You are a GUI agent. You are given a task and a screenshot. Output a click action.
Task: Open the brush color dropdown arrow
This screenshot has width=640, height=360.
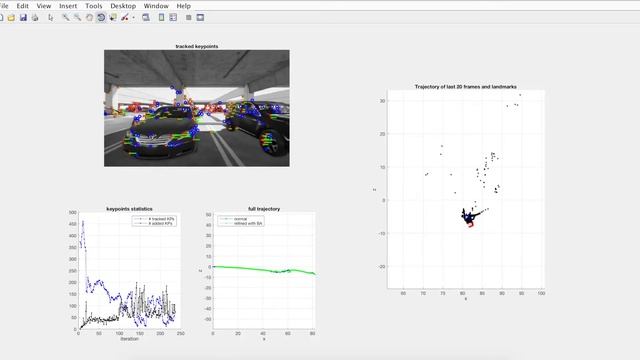point(133,18)
